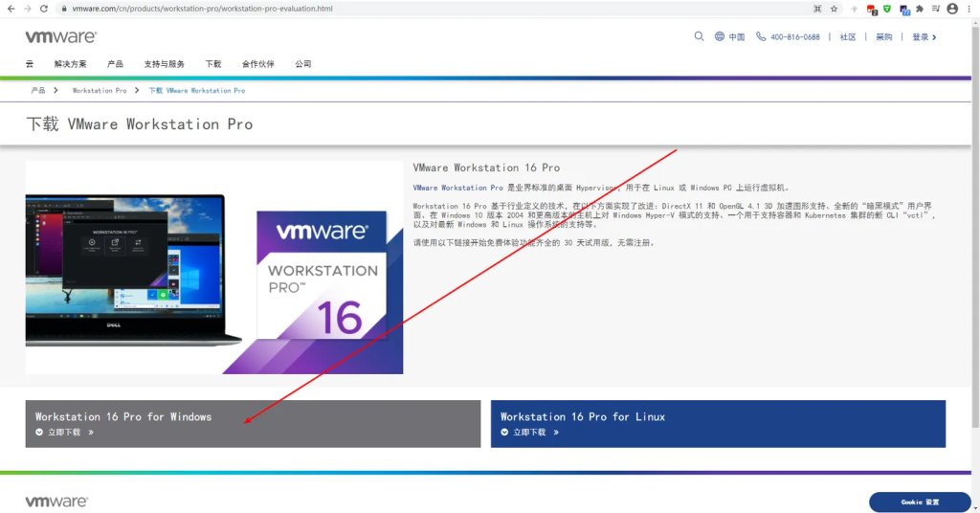Click the 登录 login dropdown
Screen dimensions: 980x513
(924, 37)
